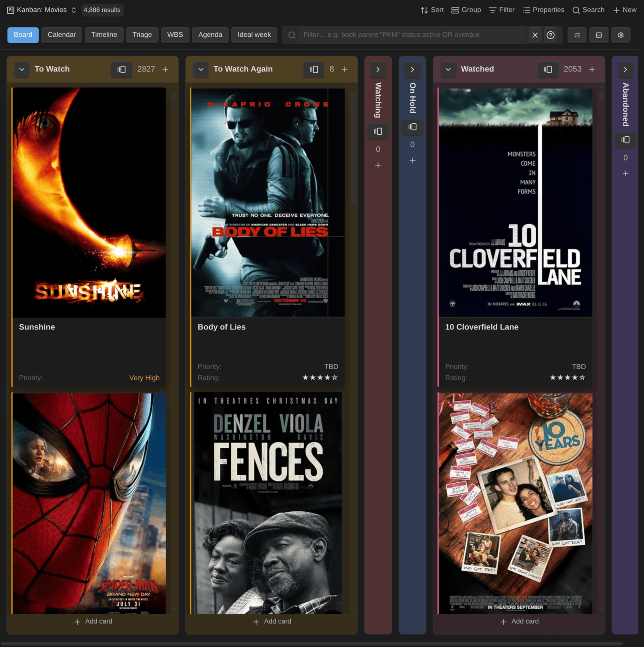Toggle card layout in Watching column
This screenshot has height=647, width=644.
coord(378,131)
